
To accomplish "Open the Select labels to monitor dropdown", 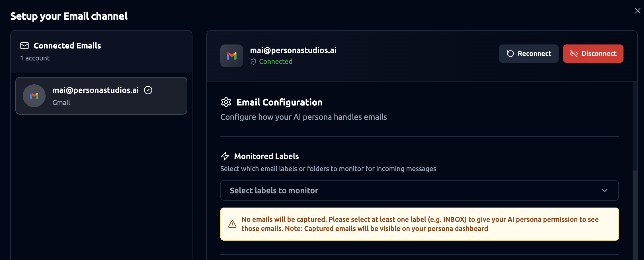I will click(x=419, y=190).
